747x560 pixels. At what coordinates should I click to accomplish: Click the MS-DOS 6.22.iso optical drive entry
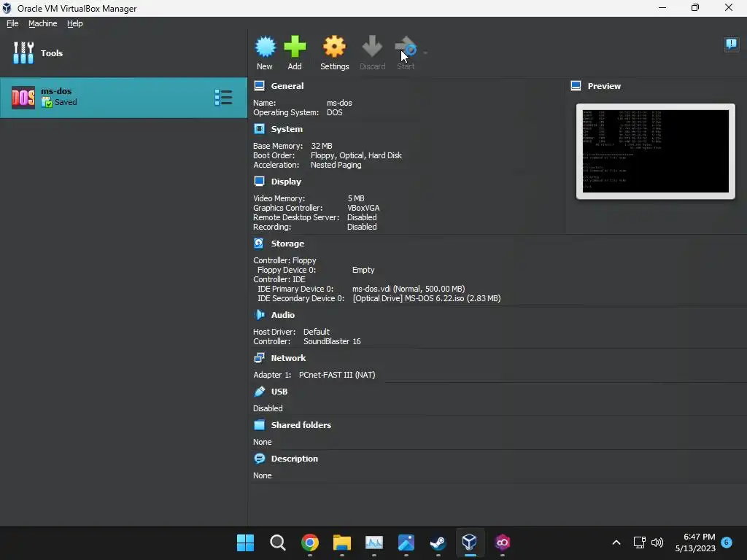tap(426, 298)
